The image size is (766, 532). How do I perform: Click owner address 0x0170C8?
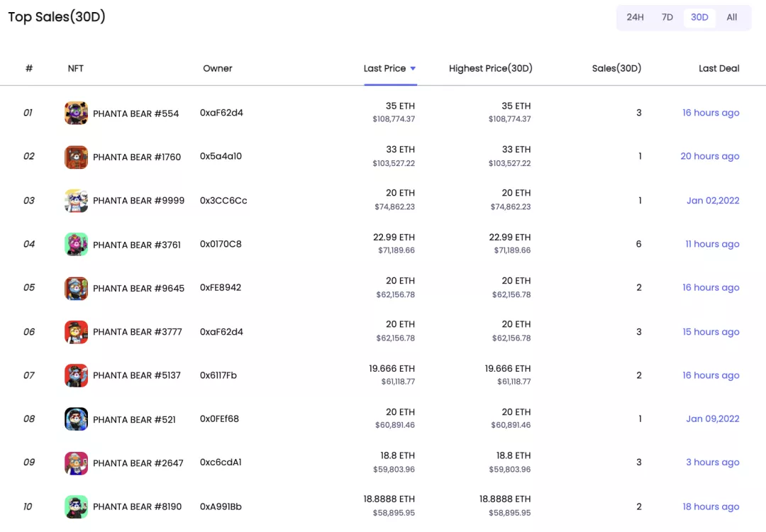click(x=221, y=244)
